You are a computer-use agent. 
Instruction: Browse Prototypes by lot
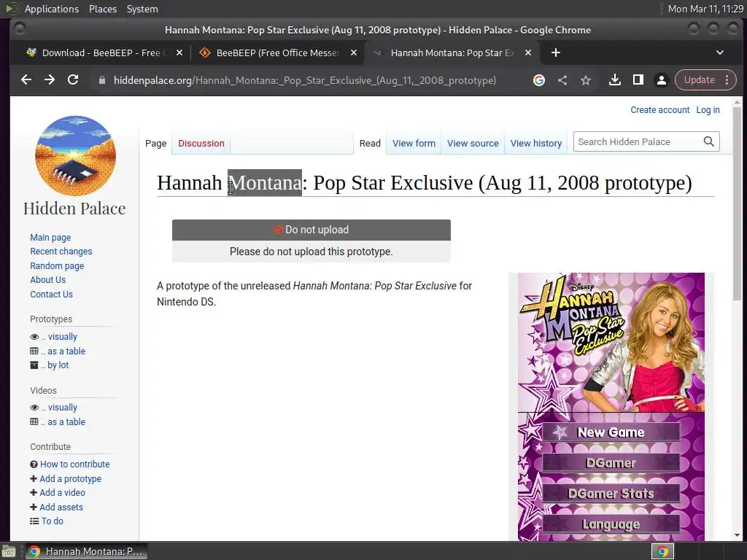pos(55,365)
